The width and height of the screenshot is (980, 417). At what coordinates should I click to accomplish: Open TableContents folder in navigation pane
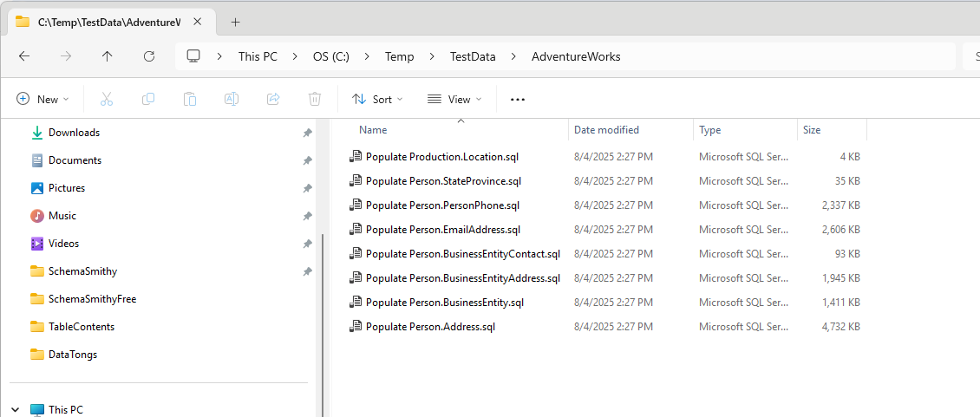click(x=82, y=326)
